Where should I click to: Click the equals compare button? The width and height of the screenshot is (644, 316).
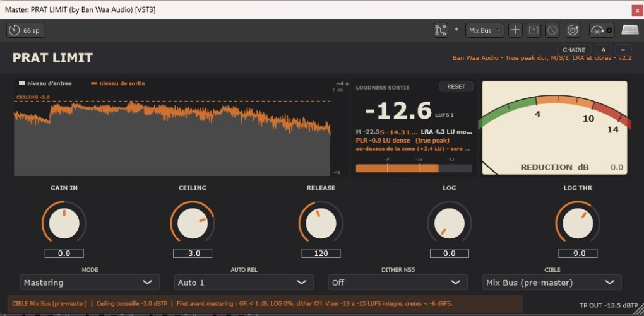(x=623, y=50)
